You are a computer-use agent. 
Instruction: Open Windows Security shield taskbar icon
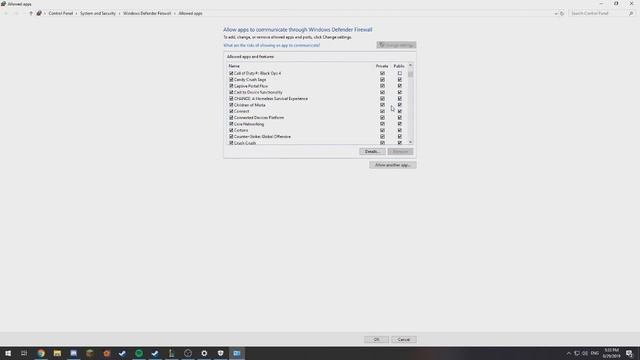coord(220,353)
